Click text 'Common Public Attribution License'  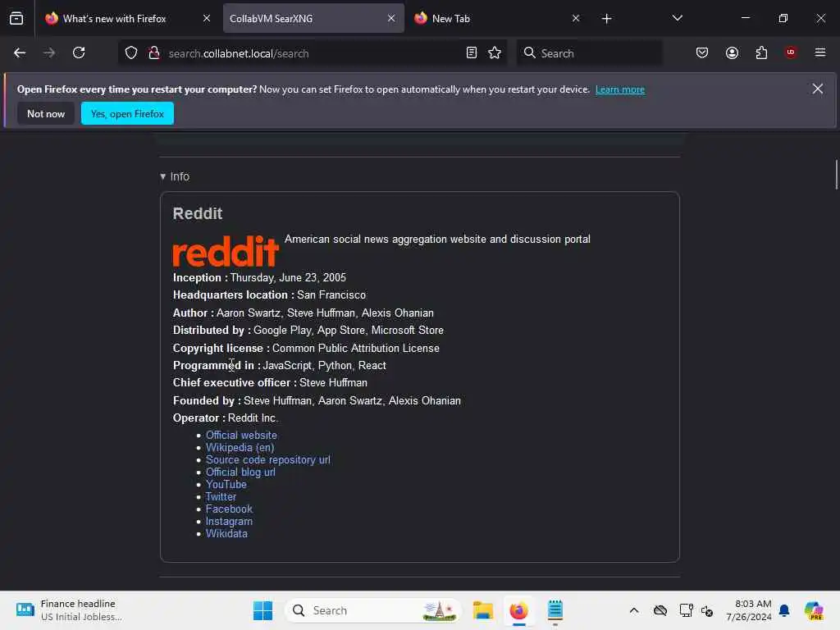[356, 348]
